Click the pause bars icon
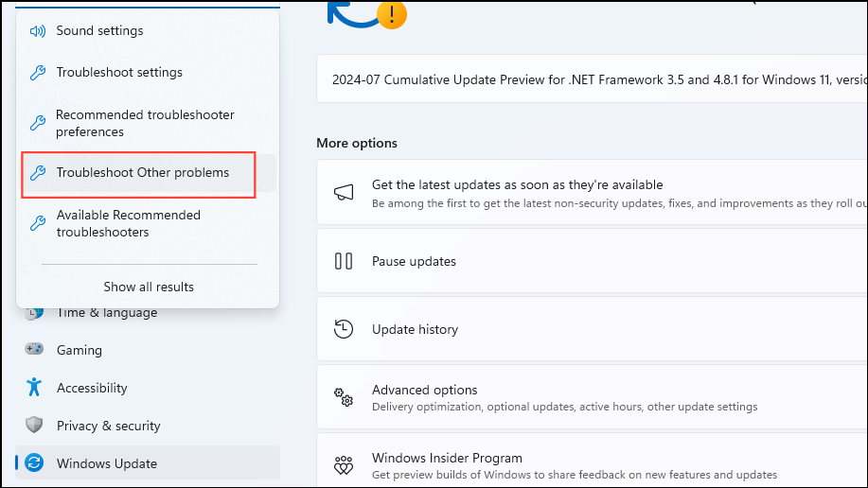The image size is (868, 488). point(344,261)
